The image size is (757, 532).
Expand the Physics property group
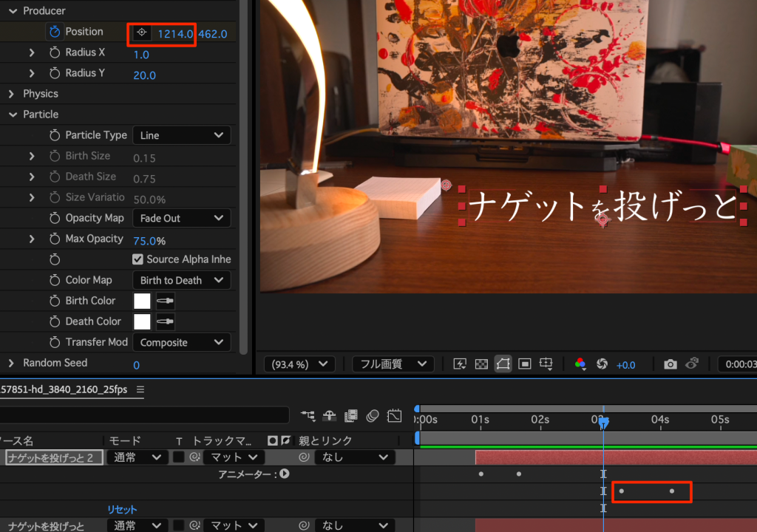pyautogui.click(x=12, y=94)
